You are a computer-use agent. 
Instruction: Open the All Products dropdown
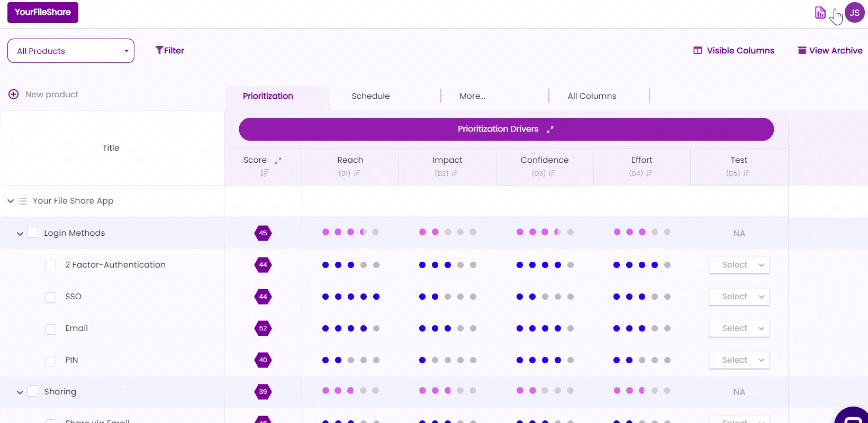tap(71, 51)
